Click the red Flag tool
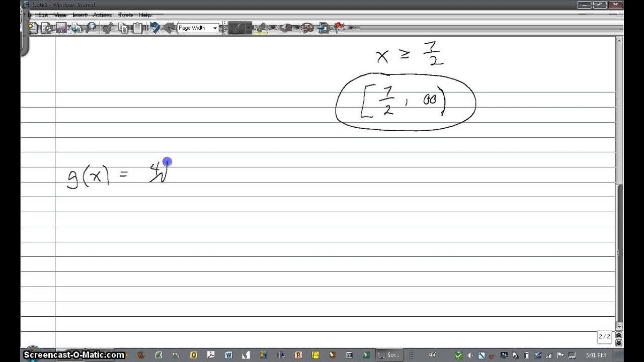The height and width of the screenshot is (362, 644). coord(338,28)
